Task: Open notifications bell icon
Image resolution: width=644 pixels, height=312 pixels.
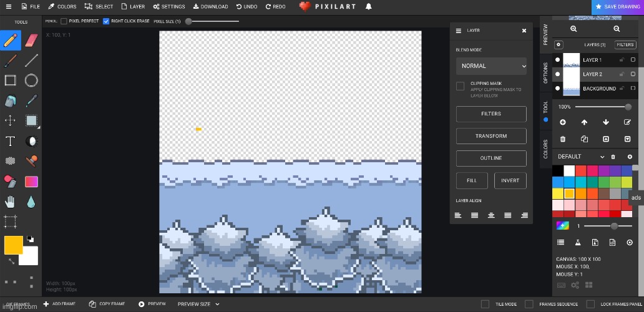Action: (368, 7)
